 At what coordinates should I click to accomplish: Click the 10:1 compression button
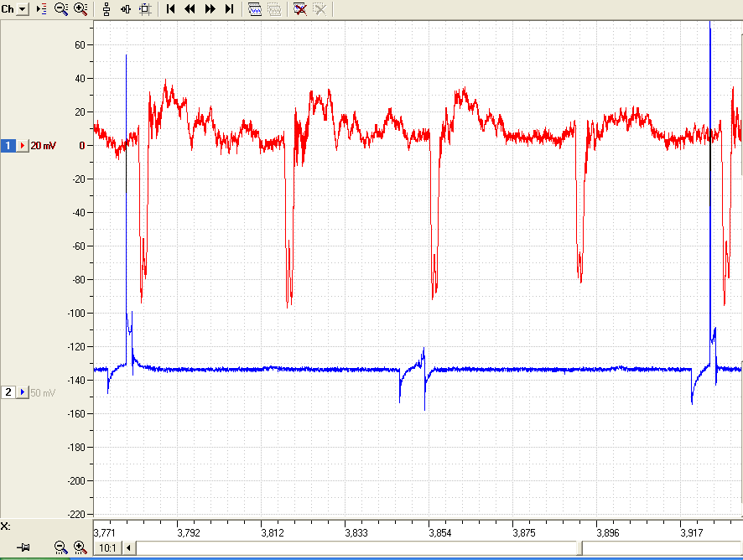[x=107, y=548]
